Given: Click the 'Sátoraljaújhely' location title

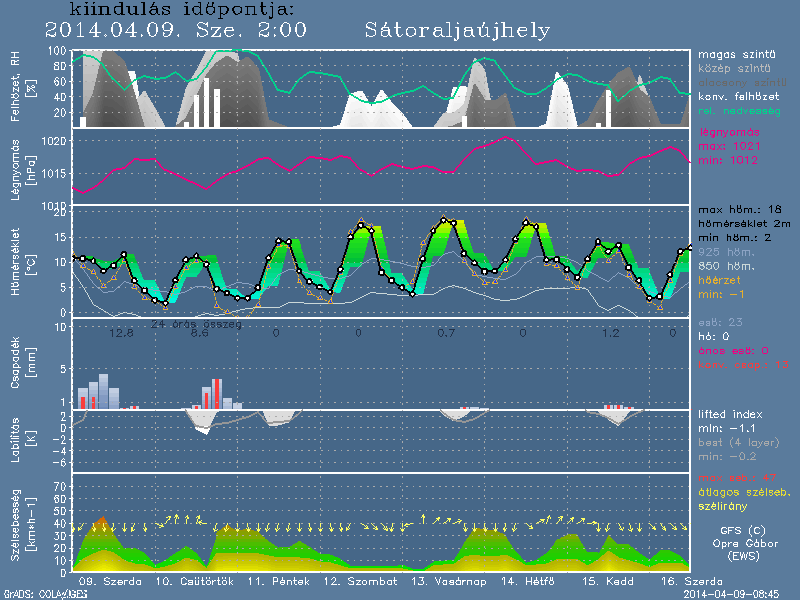Looking at the screenshot, I should pyautogui.click(x=456, y=30).
